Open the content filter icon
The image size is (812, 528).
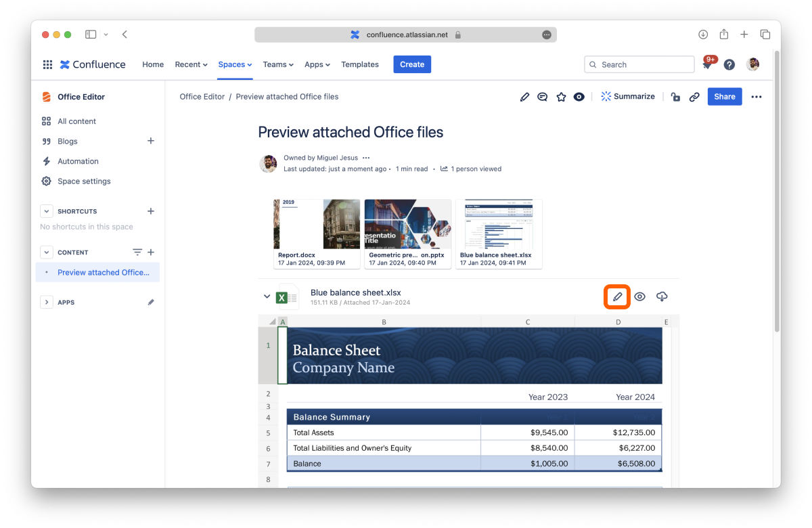click(137, 252)
